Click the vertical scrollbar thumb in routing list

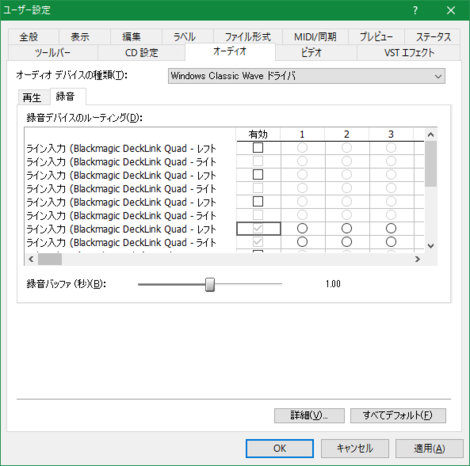click(x=431, y=164)
